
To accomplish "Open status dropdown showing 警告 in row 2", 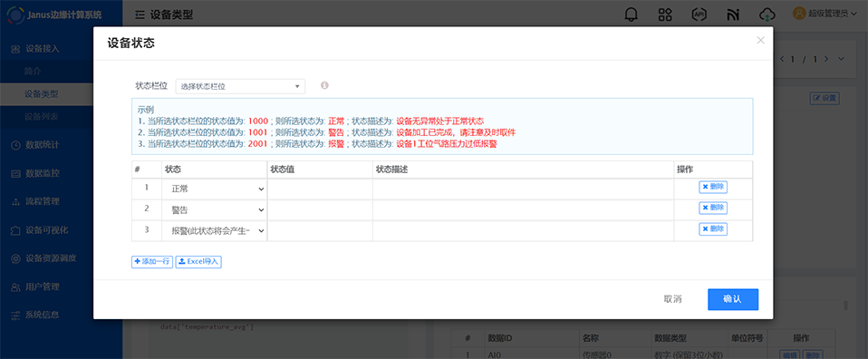I will (215, 210).
